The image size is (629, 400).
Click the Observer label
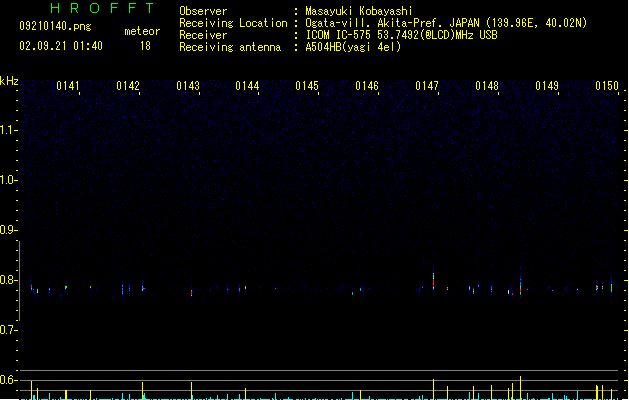pos(203,11)
